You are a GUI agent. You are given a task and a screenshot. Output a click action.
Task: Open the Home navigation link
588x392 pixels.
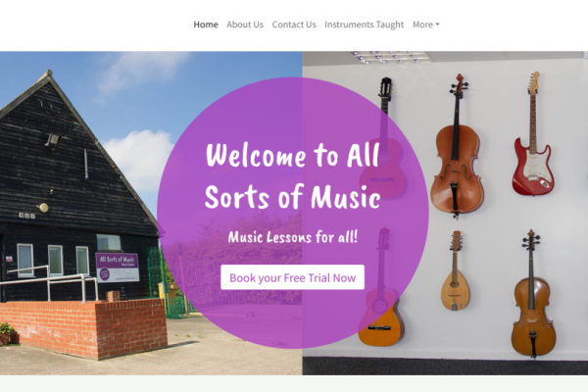206,24
